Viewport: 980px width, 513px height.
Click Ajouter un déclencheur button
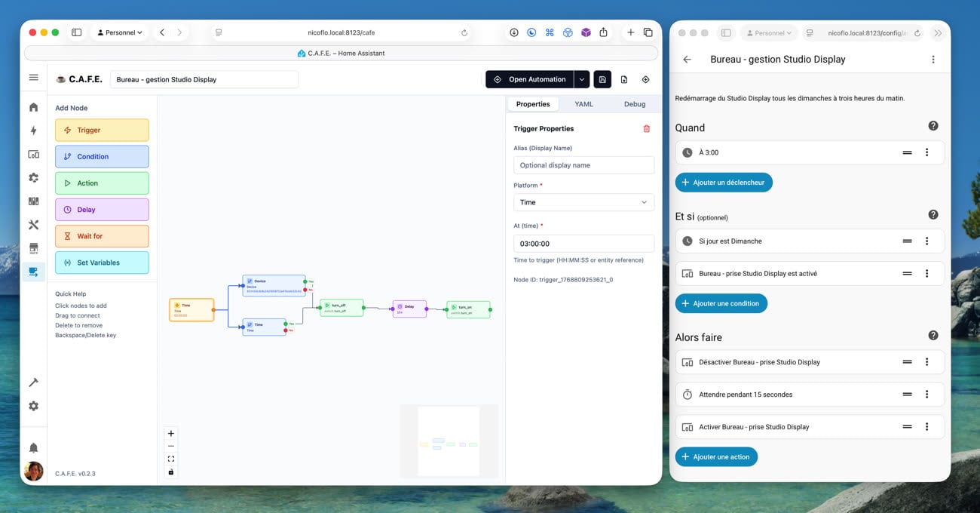[724, 183]
